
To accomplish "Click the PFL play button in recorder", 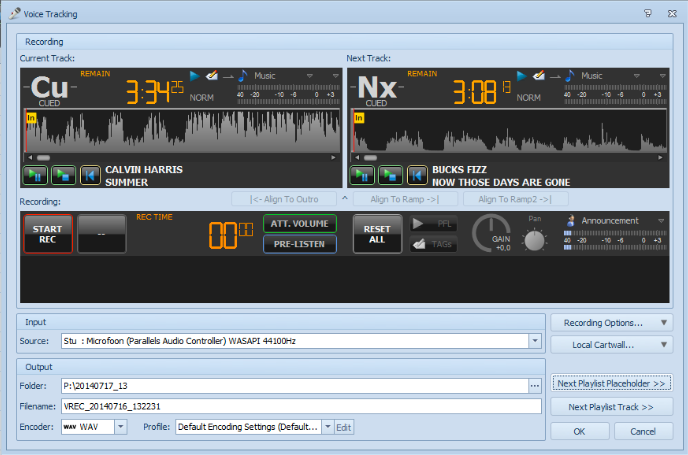I will [434, 224].
